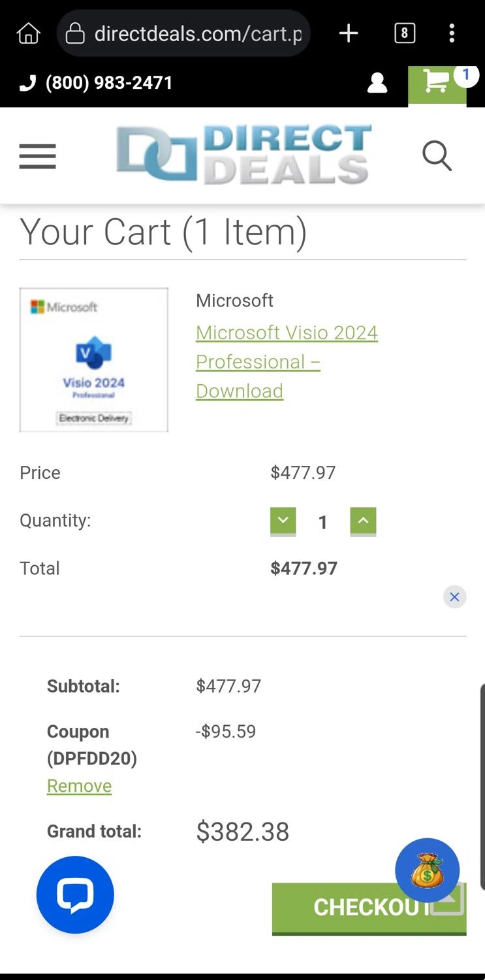Open the tab switcher showing 8 tabs

click(x=405, y=33)
